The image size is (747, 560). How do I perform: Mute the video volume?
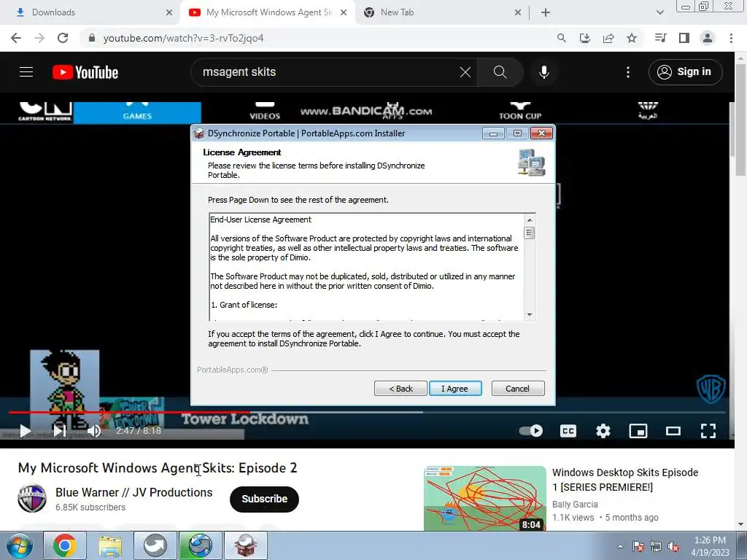94,431
